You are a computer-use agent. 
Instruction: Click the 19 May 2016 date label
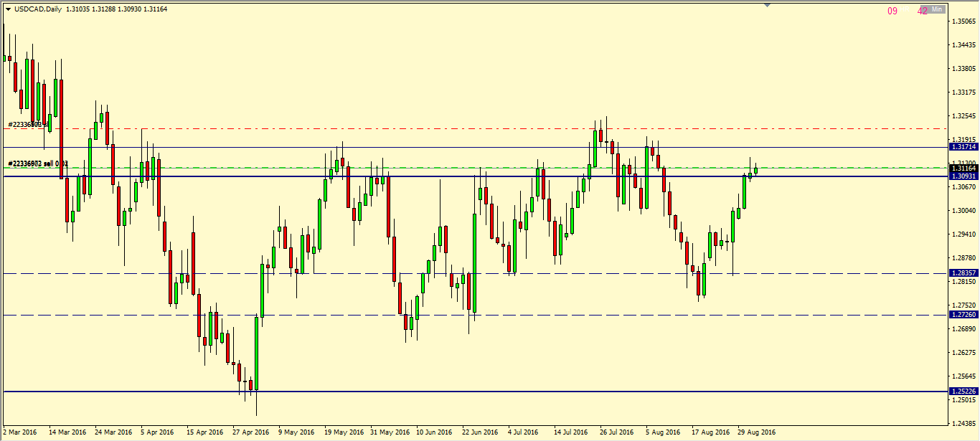tap(344, 432)
